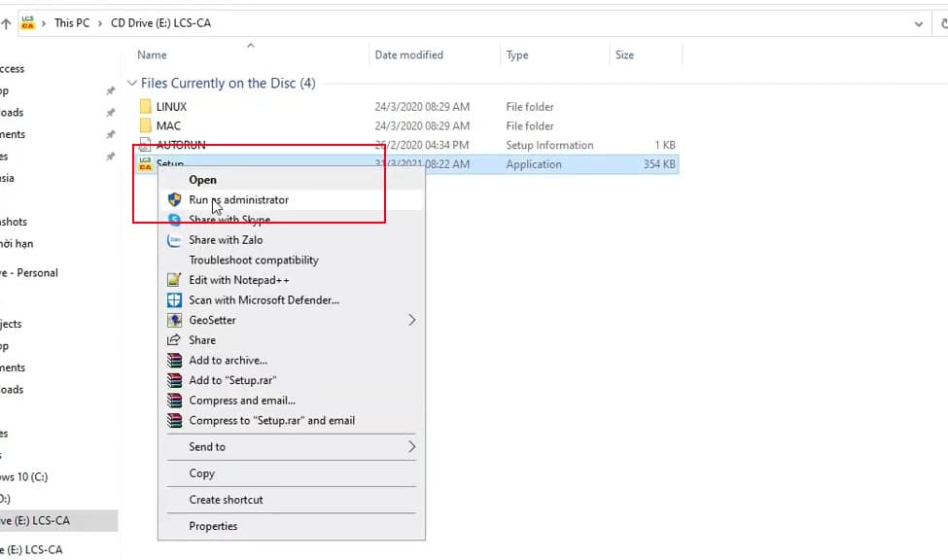
Task: Expand the Send to submenu arrow
Action: click(x=411, y=447)
